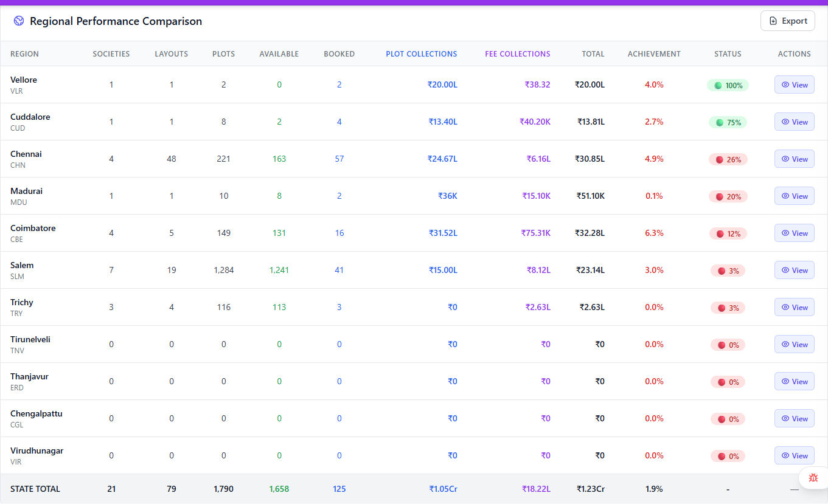Screen dimensions: 828x504
Task: Click the Chennai 26% status badge
Action: coord(728,159)
